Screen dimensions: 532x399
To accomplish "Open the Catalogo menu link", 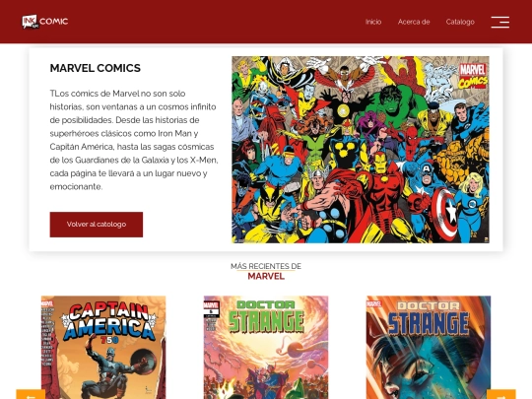I will 460,22.
